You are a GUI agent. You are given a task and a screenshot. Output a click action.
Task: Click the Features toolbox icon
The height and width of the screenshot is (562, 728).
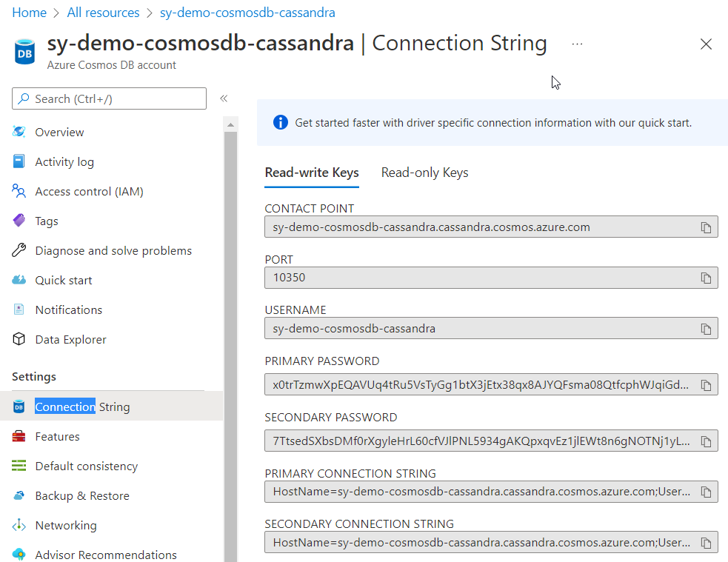click(x=19, y=436)
